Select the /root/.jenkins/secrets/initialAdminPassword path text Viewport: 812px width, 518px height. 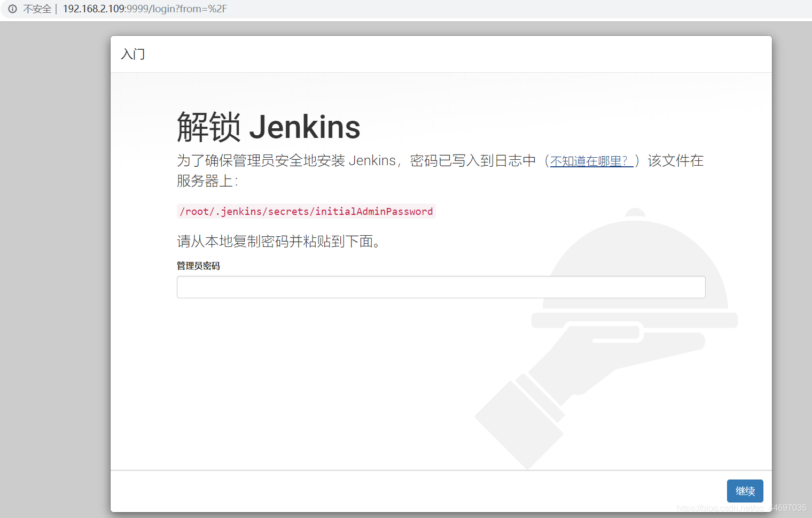(306, 211)
